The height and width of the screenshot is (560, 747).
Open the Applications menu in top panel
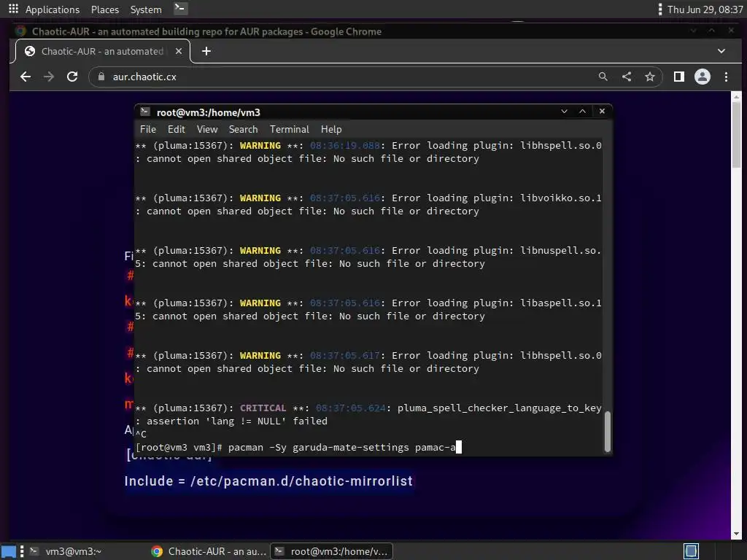tap(53, 9)
